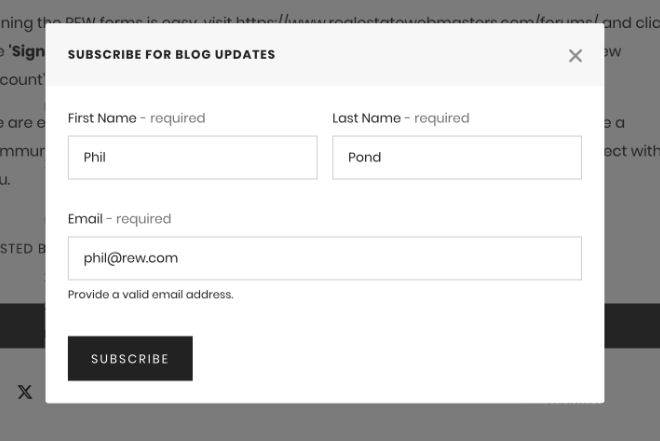The image size is (660, 441).
Task: Click the 'required' text beside Last Name
Action: [441, 118]
